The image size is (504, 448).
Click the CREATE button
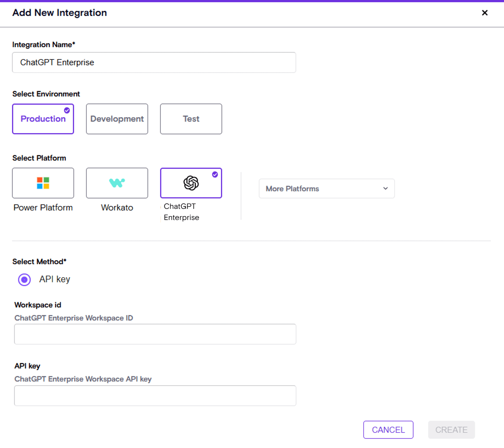(451, 430)
